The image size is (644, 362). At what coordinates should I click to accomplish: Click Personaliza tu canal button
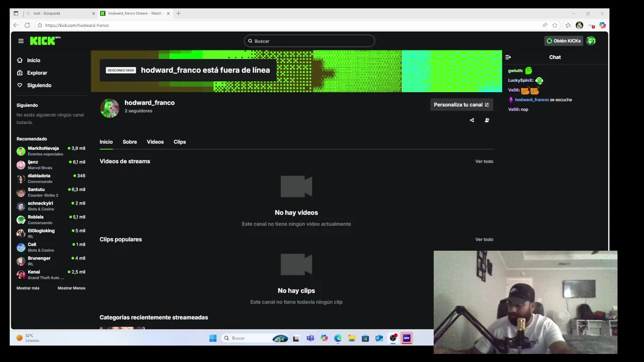tap(461, 105)
